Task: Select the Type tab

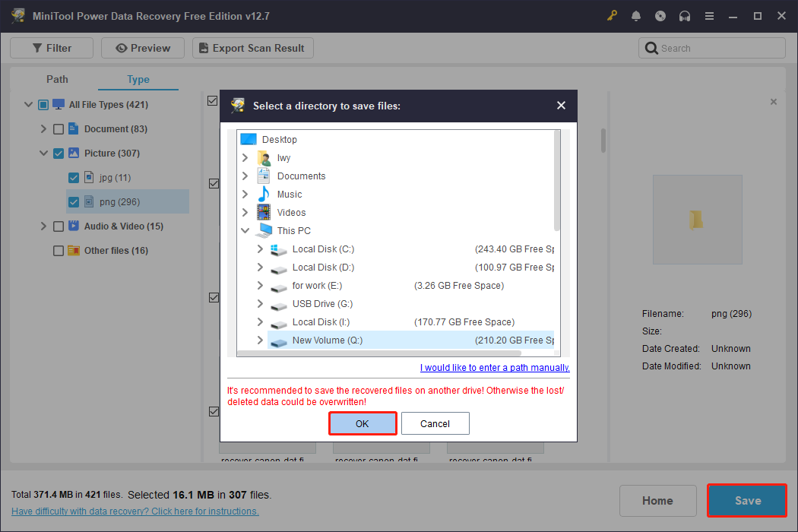Action: point(138,79)
